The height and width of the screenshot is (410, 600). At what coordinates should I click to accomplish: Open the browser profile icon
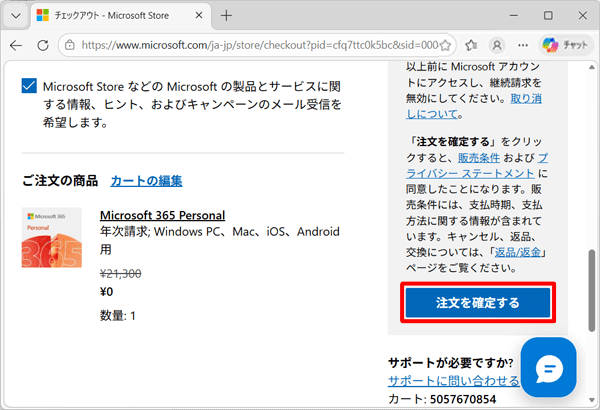496,45
